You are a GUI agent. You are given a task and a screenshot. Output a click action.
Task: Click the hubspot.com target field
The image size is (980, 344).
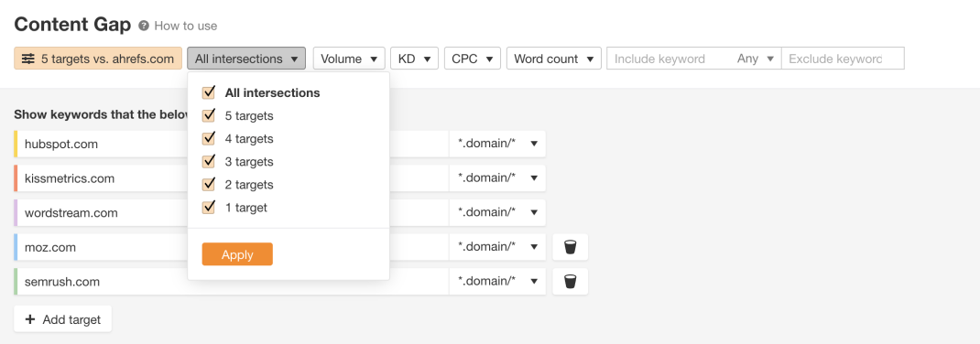pos(233,145)
